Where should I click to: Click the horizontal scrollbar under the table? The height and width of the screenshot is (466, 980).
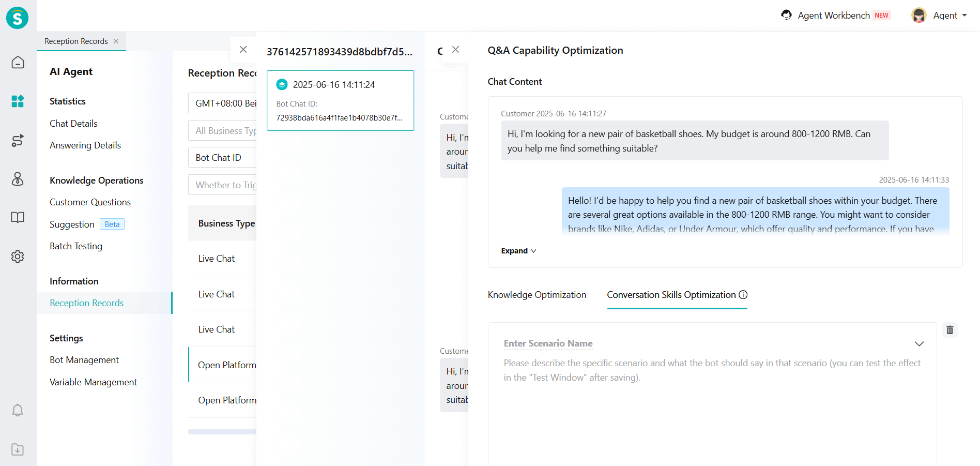click(x=222, y=432)
